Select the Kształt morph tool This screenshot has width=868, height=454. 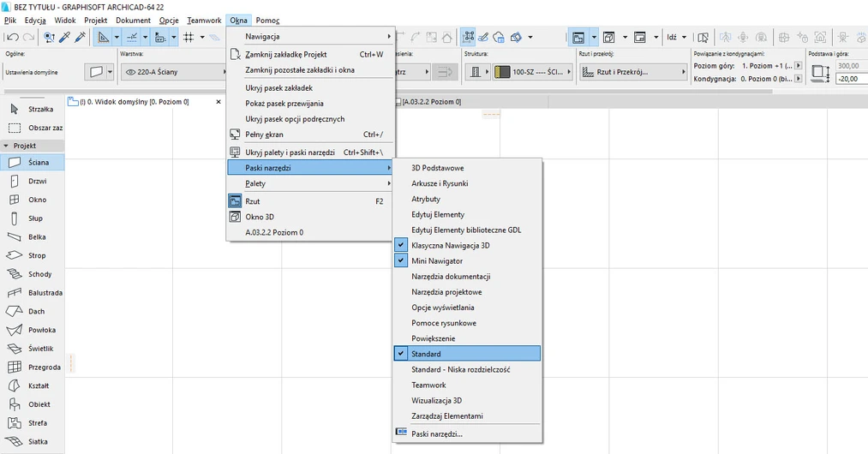(32, 385)
